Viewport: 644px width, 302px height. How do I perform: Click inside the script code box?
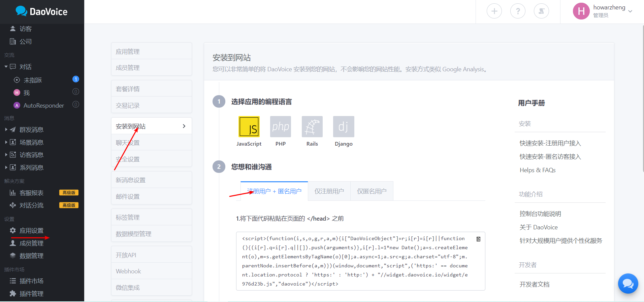coord(360,261)
